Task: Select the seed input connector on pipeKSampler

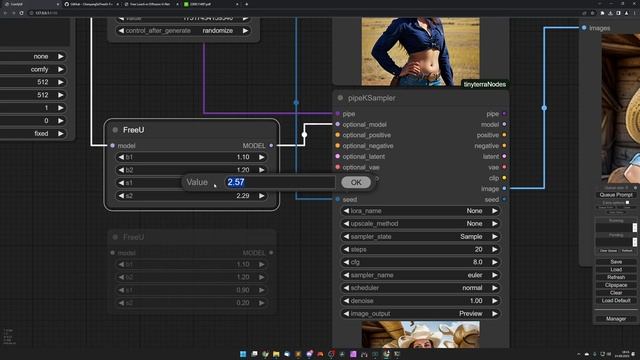Action: click(338, 199)
